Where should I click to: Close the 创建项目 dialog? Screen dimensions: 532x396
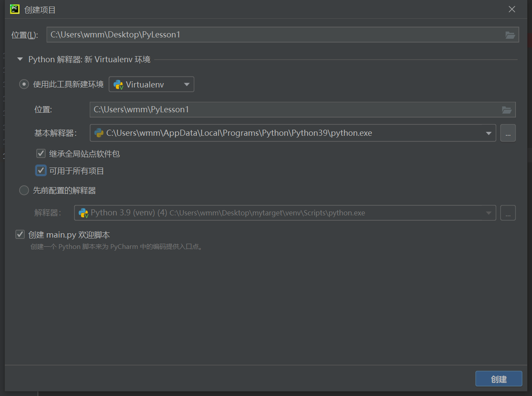pos(512,9)
